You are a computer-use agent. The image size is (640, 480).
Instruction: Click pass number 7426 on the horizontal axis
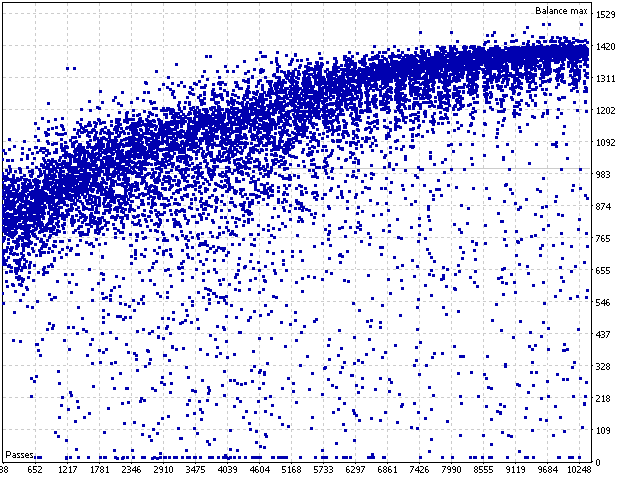(419, 470)
